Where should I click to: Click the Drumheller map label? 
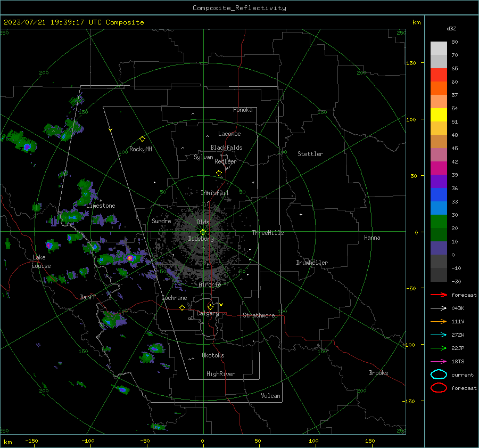[x=312, y=263]
